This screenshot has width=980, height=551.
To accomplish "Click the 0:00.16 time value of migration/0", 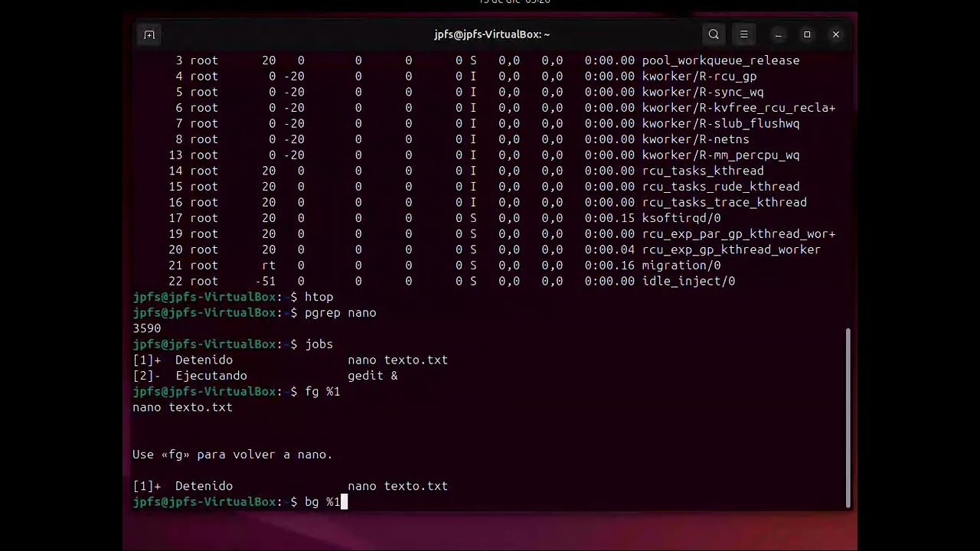I will 609,266.
